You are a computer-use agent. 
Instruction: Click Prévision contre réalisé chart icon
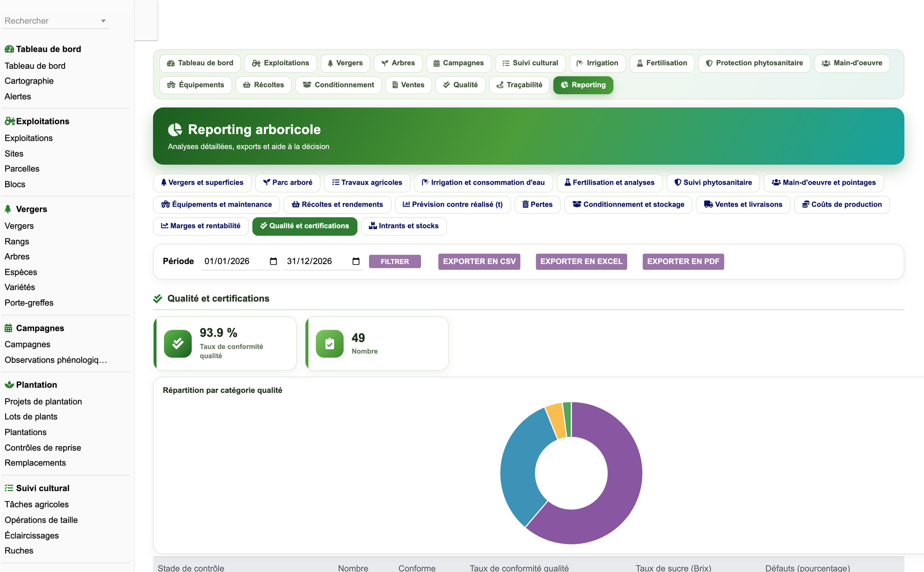click(x=406, y=204)
